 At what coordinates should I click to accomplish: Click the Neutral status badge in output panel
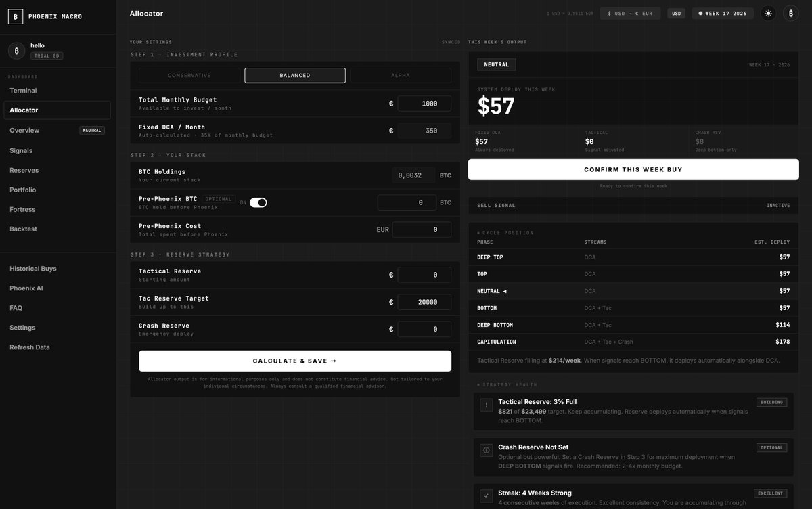(x=497, y=64)
